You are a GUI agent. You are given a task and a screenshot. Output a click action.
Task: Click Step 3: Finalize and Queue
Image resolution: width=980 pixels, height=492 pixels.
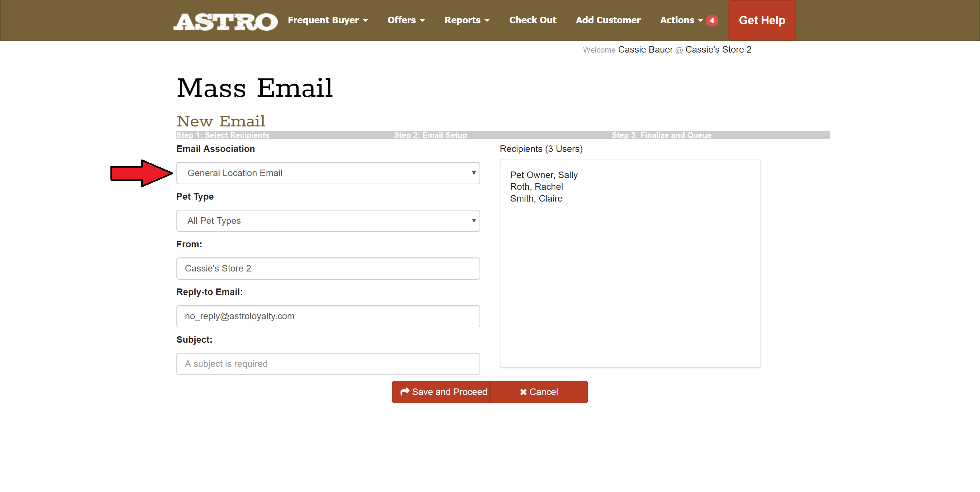click(x=661, y=135)
